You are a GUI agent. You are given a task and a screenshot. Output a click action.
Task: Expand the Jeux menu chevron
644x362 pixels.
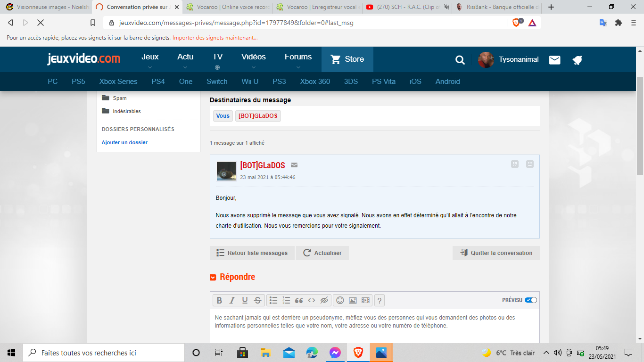[x=150, y=67]
